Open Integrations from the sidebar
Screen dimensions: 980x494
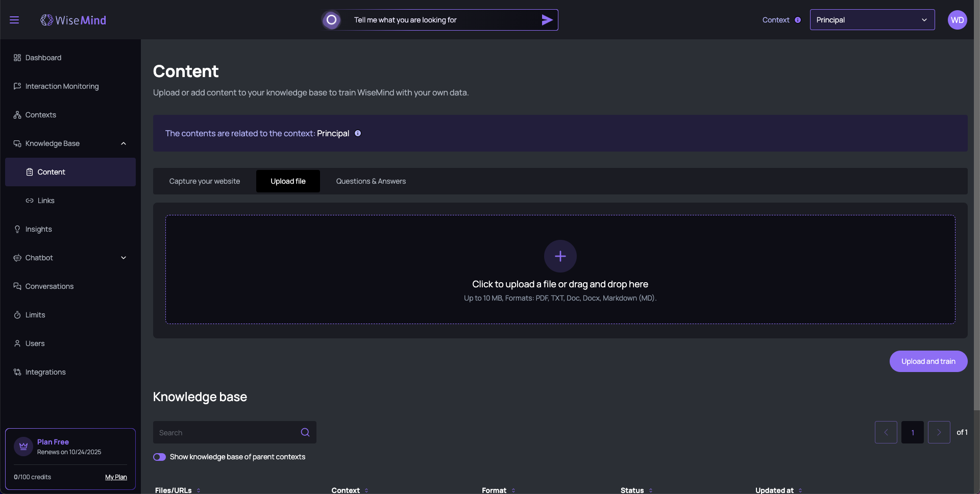tap(45, 372)
